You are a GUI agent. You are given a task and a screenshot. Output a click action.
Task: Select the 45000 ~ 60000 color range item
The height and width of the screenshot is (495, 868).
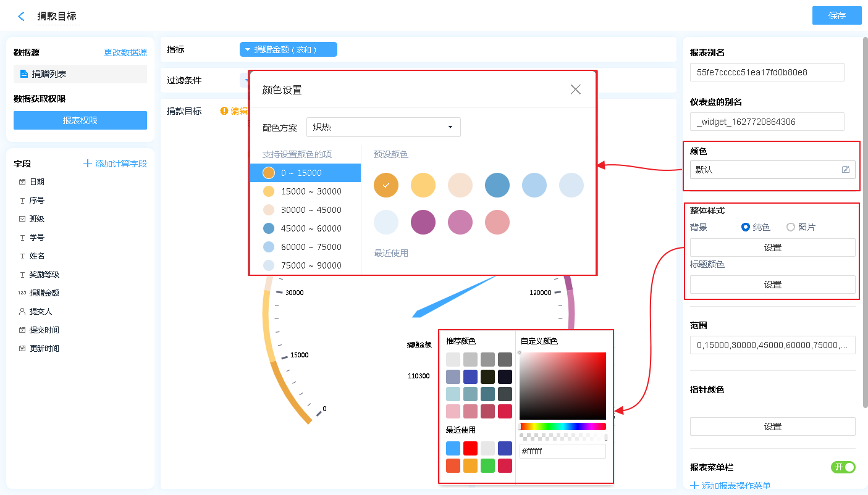point(305,228)
